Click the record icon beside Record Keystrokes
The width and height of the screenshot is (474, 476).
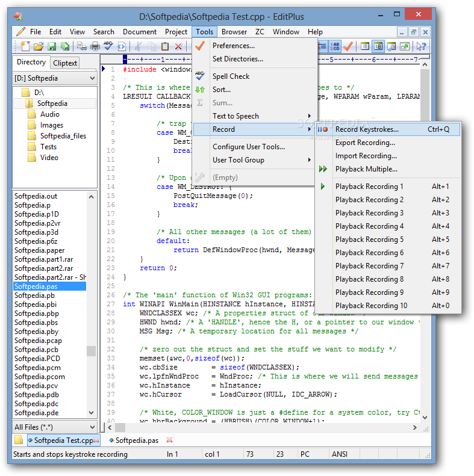coord(323,129)
